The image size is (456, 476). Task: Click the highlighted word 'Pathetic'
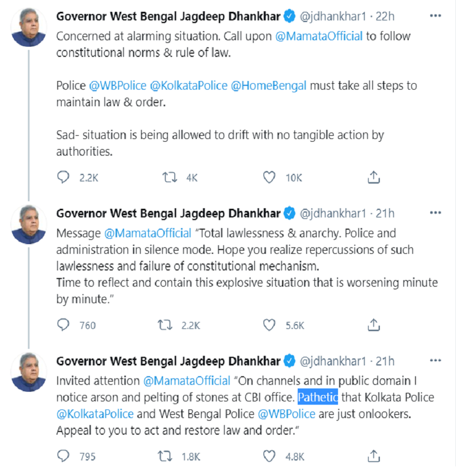[x=318, y=398]
